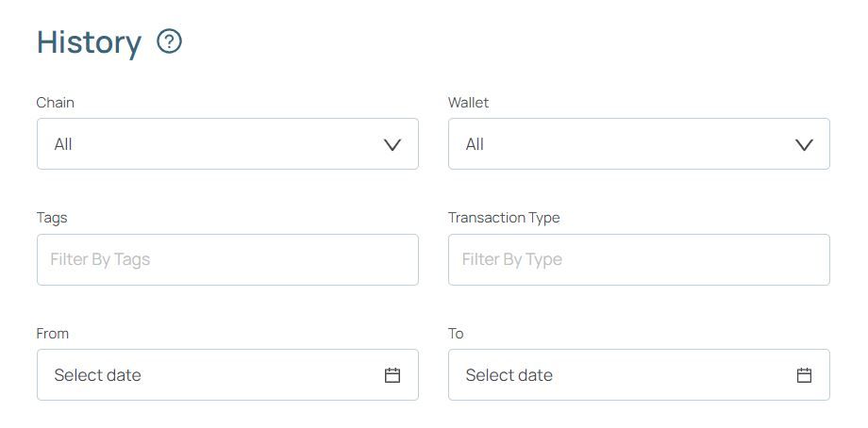
Task: Click the help icon beside History
Action: [169, 41]
